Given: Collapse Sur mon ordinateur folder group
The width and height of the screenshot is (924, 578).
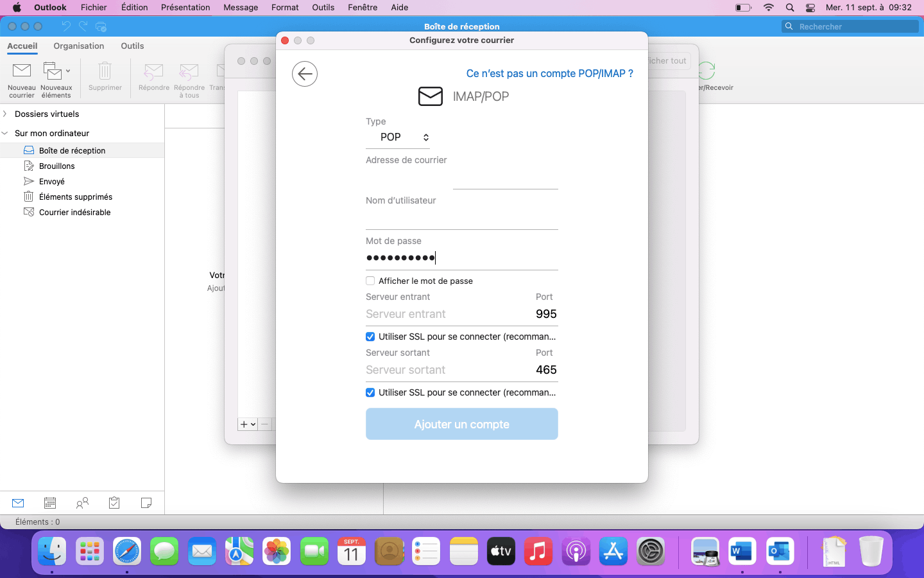Looking at the screenshot, I should [x=5, y=133].
